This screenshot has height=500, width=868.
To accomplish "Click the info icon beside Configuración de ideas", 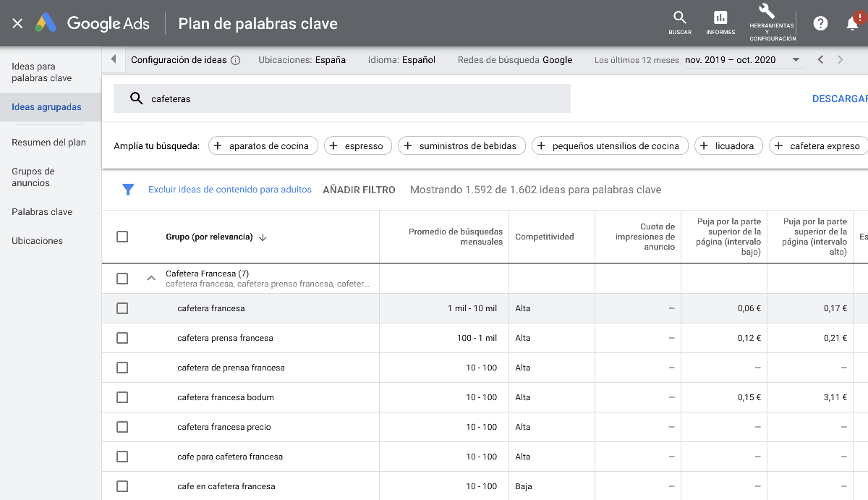I will coord(236,60).
